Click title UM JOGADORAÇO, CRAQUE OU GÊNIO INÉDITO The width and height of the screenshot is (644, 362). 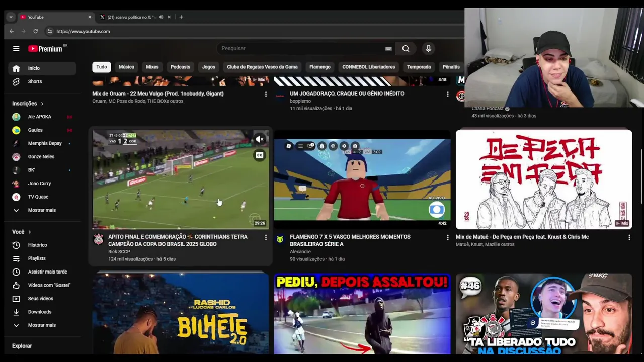pos(347,94)
